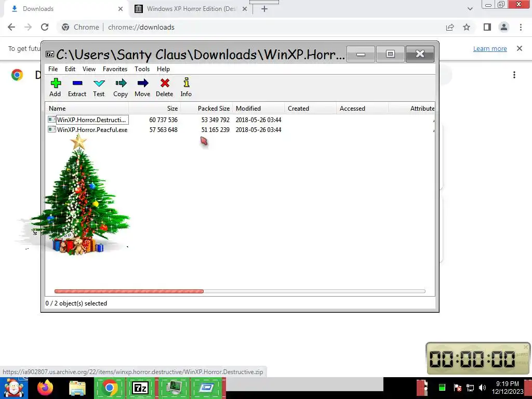This screenshot has height=399, width=532.
Task: Click the Info toolbar icon
Action: coord(186,87)
